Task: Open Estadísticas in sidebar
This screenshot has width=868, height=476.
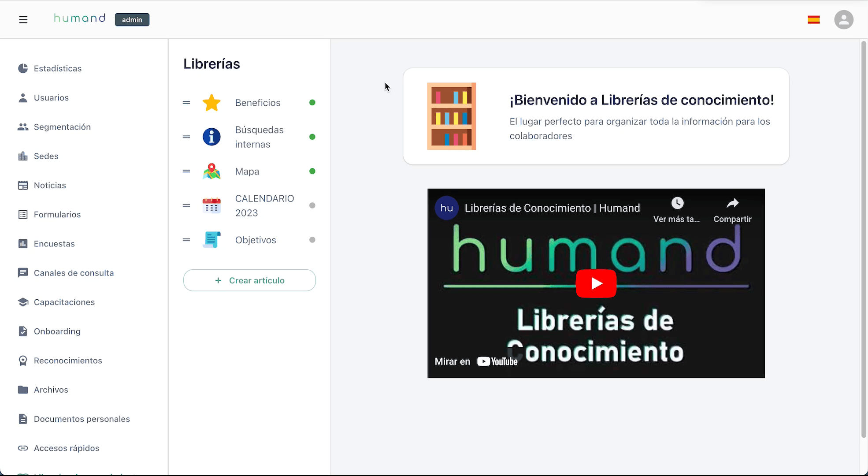Action: (x=58, y=68)
